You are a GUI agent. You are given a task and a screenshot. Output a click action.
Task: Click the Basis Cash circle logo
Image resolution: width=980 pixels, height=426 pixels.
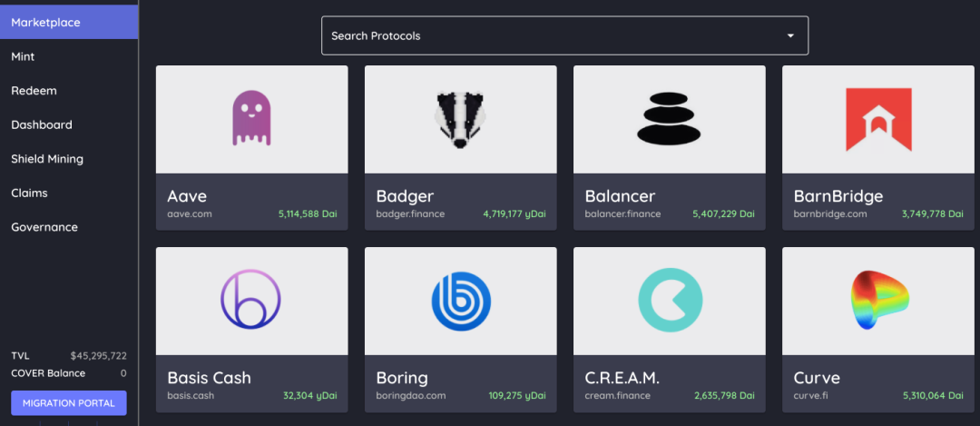pyautogui.click(x=251, y=300)
